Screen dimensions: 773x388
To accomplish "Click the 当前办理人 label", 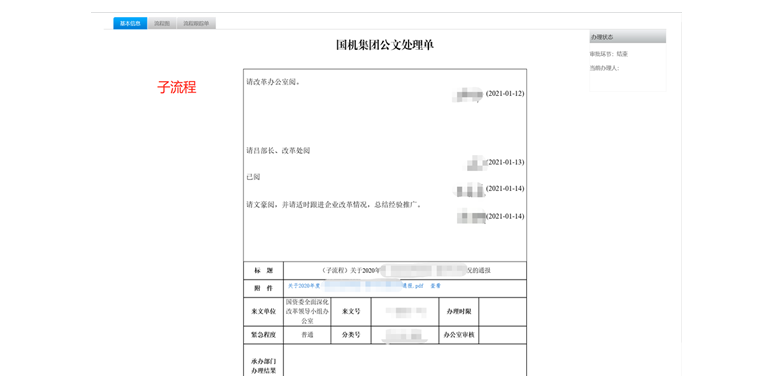I will 604,68.
